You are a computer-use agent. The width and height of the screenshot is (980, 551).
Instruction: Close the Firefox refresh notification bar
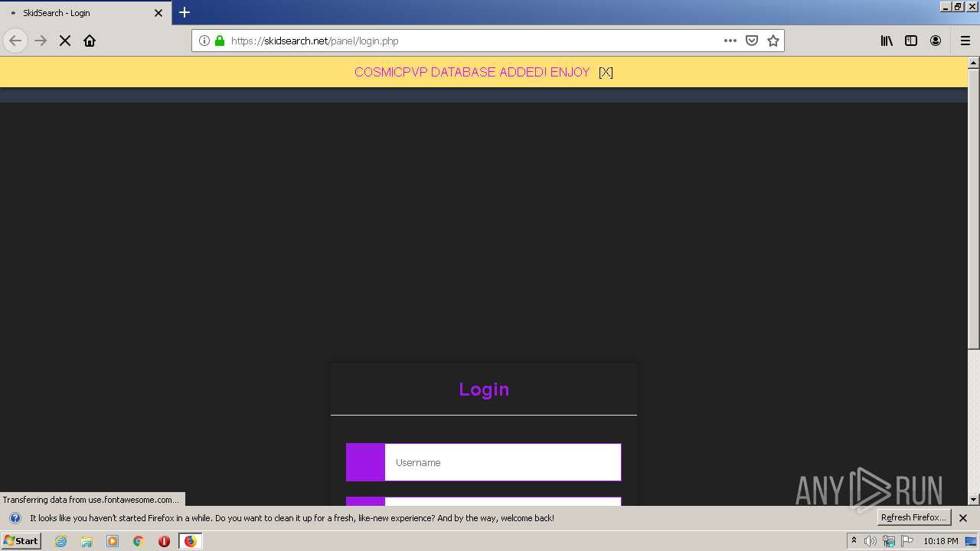[x=963, y=518]
